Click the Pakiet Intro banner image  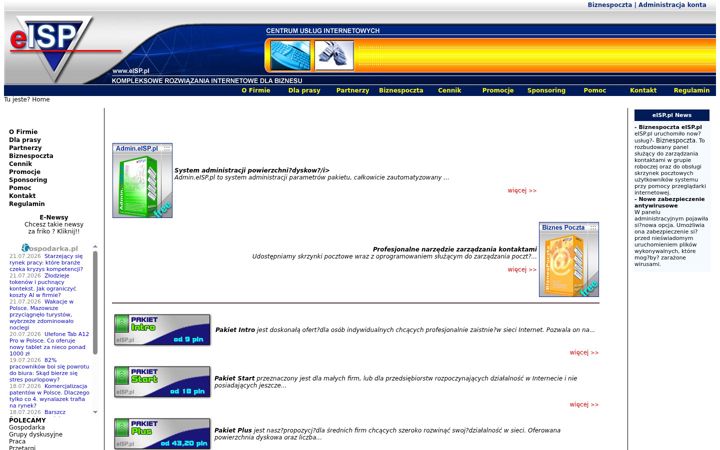(163, 330)
